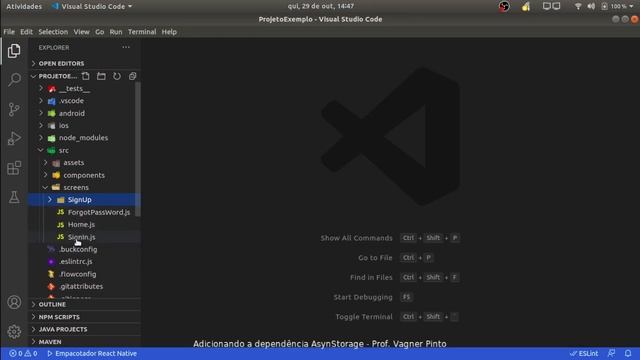The image size is (640, 360).
Task: Open the Atividades overview button
Action: click(x=24, y=6)
